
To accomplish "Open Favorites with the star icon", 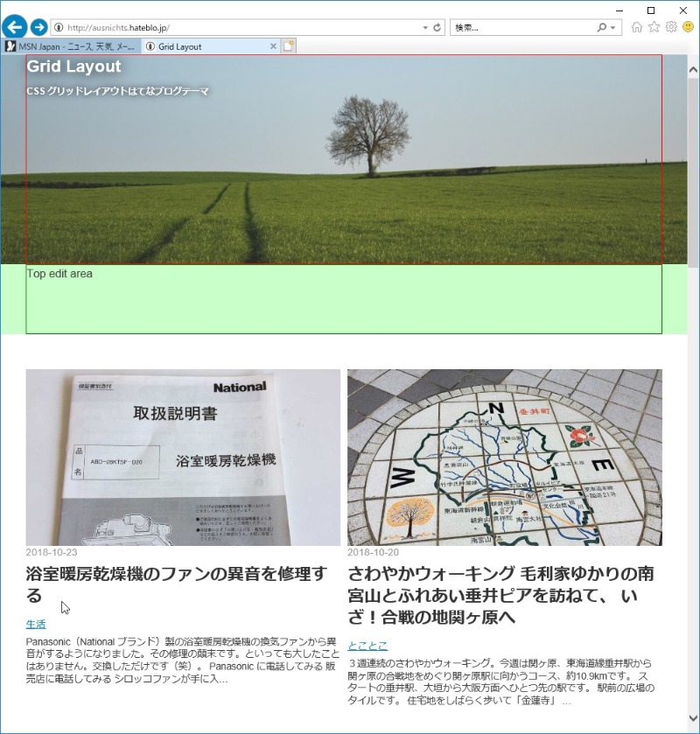I will pyautogui.click(x=654, y=27).
